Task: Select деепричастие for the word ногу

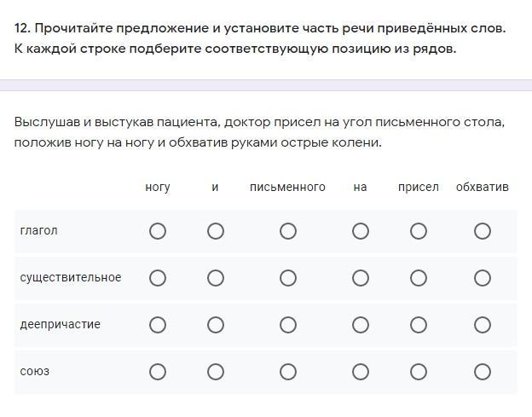Action: (158, 325)
